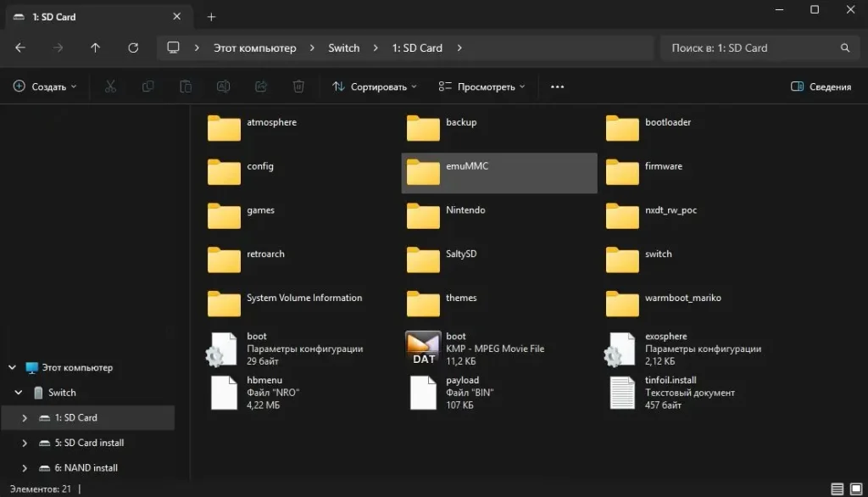
Task: Open the Сортировать dropdown
Action: (x=375, y=87)
